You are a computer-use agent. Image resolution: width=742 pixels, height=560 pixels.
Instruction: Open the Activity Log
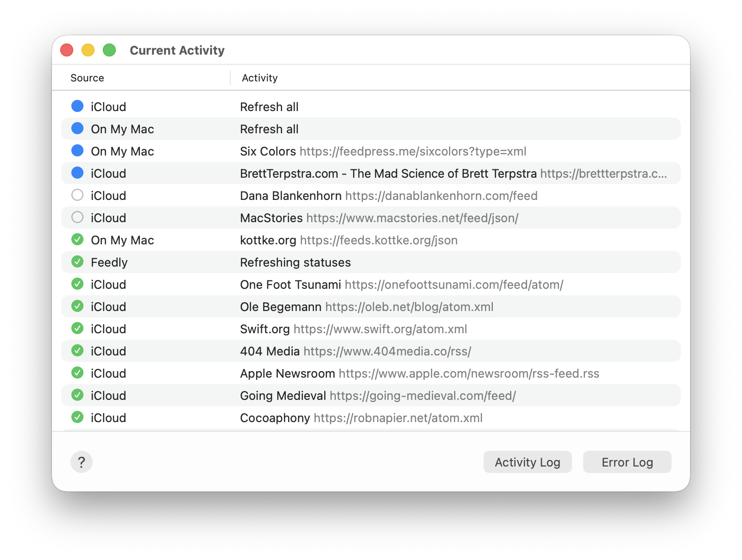pyautogui.click(x=528, y=462)
